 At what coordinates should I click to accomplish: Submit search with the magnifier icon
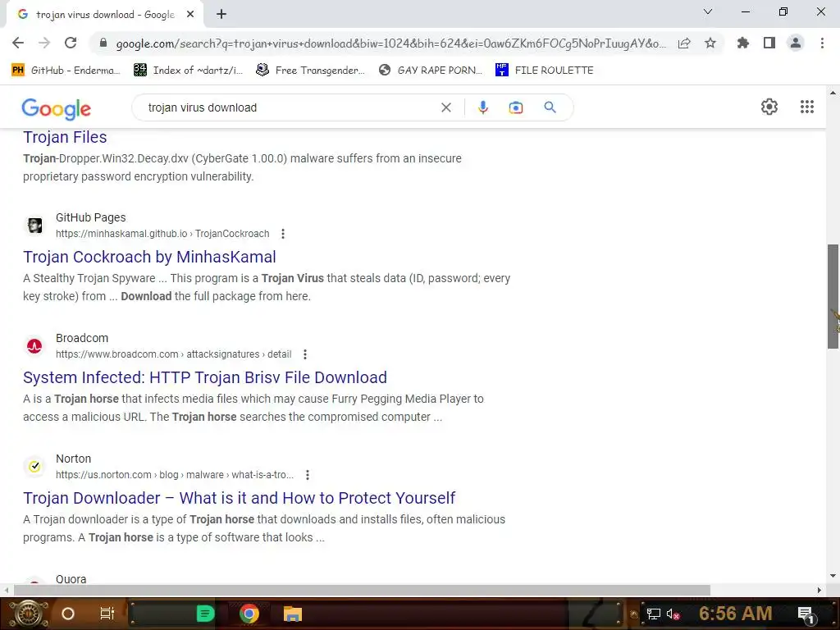[x=550, y=107]
